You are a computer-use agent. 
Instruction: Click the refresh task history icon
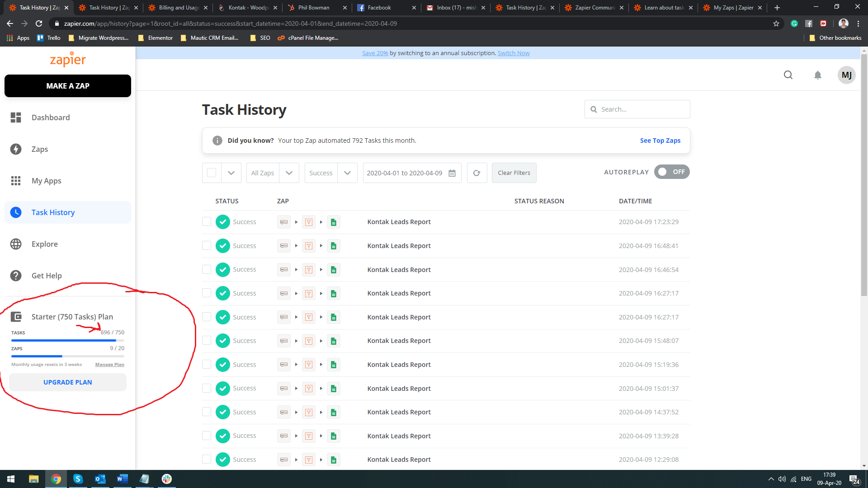coord(476,173)
